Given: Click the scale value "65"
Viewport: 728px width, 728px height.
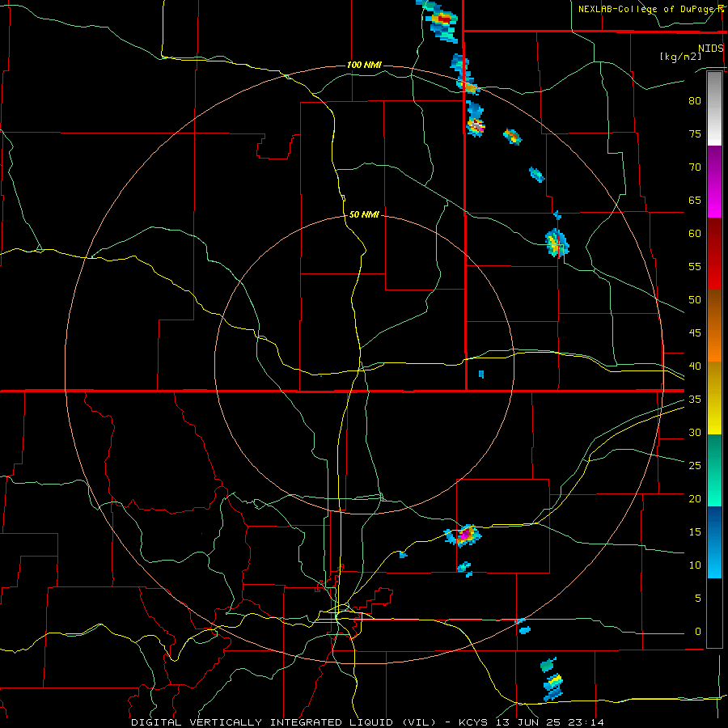Looking at the screenshot, I should [695, 201].
